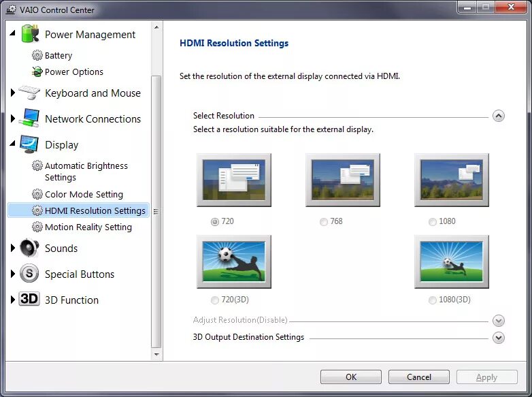This screenshot has width=532, height=397.
Task: Click the 720 resolution preview thumbnail
Action: (x=234, y=180)
